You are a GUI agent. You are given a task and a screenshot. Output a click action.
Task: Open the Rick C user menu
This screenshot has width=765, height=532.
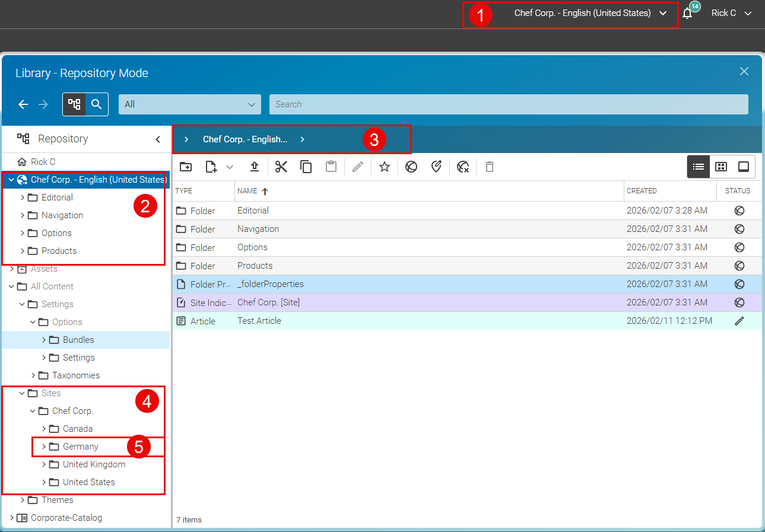click(x=731, y=13)
